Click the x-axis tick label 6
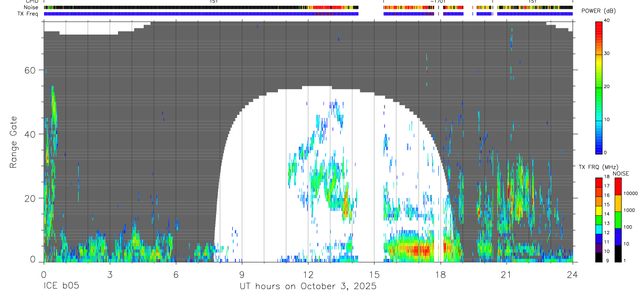Screen dimensions: 644x297 point(176,274)
